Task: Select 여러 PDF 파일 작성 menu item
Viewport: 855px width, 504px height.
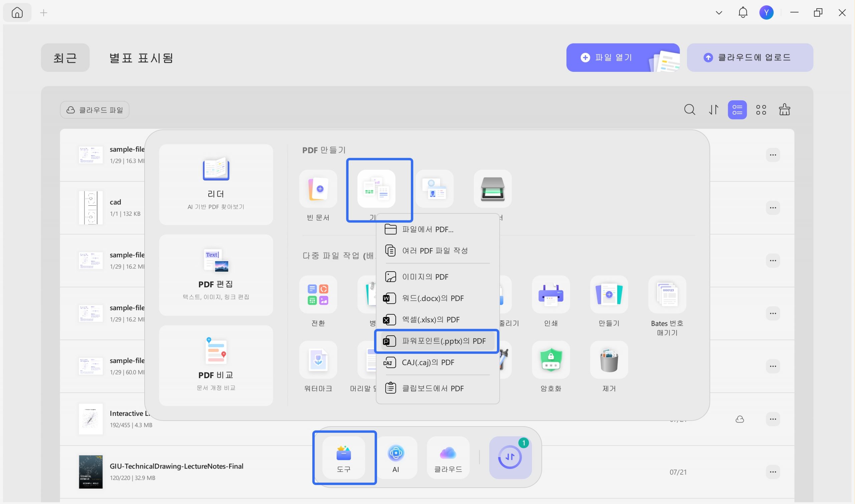Action: [438, 250]
